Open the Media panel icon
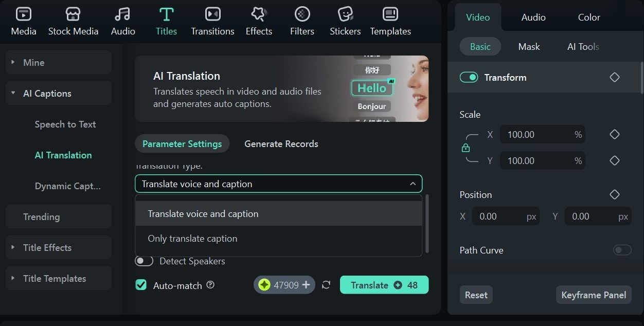 coord(24,14)
